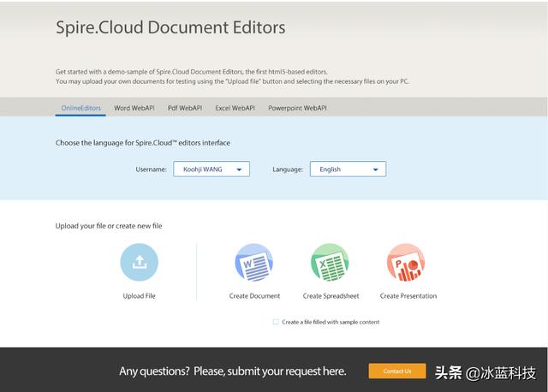The image size is (548, 392).
Task: Click the Spire.Cloud Document Editors heading
Action: (x=170, y=27)
